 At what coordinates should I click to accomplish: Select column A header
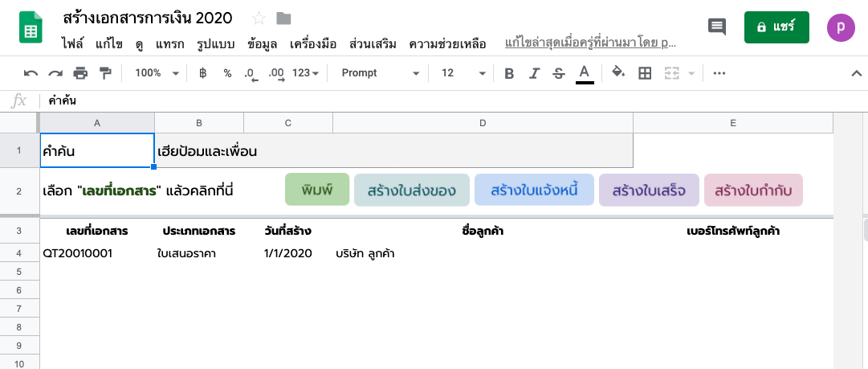pyautogui.click(x=97, y=123)
